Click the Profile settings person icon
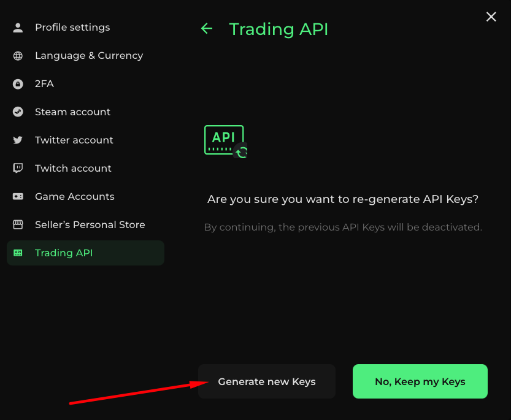 point(18,28)
